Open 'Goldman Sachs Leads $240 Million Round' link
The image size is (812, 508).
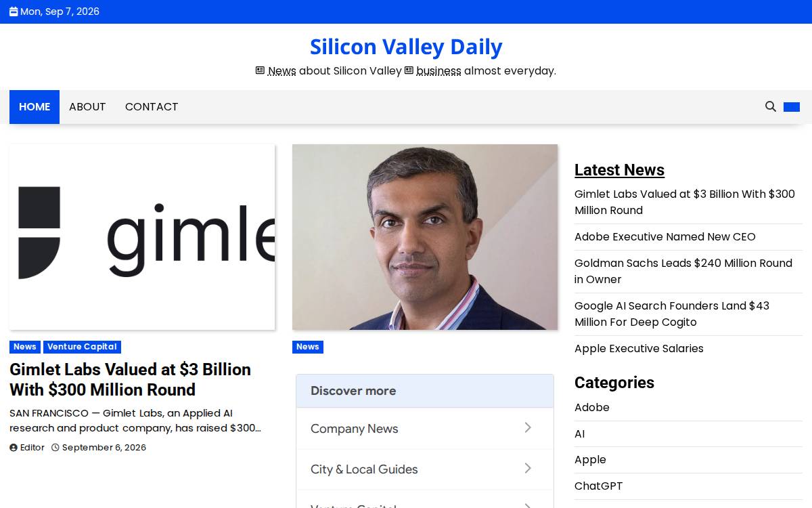(683, 271)
